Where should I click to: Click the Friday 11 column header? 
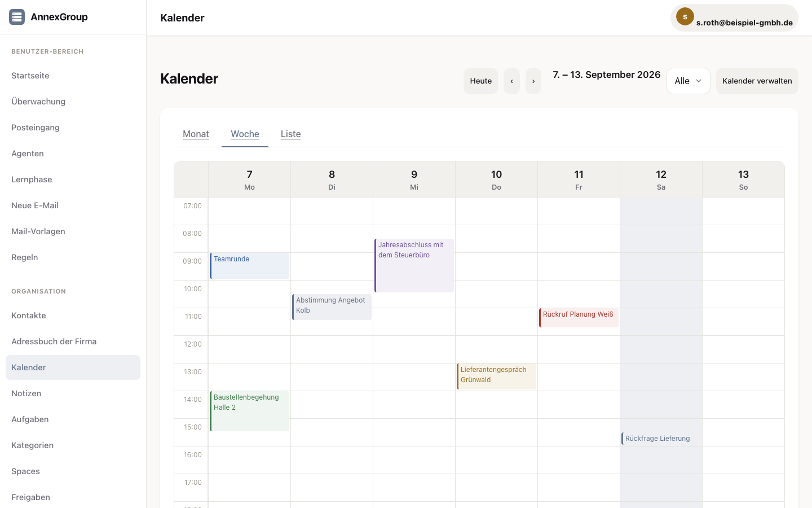pyautogui.click(x=579, y=179)
